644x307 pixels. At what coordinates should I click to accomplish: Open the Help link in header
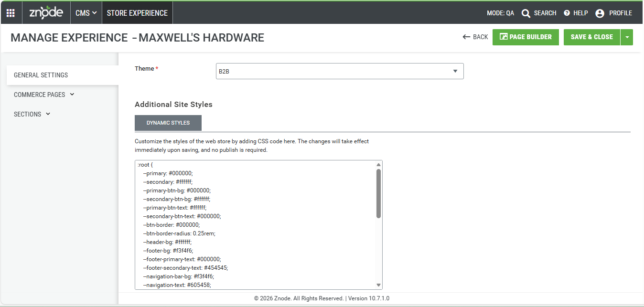tap(580, 13)
